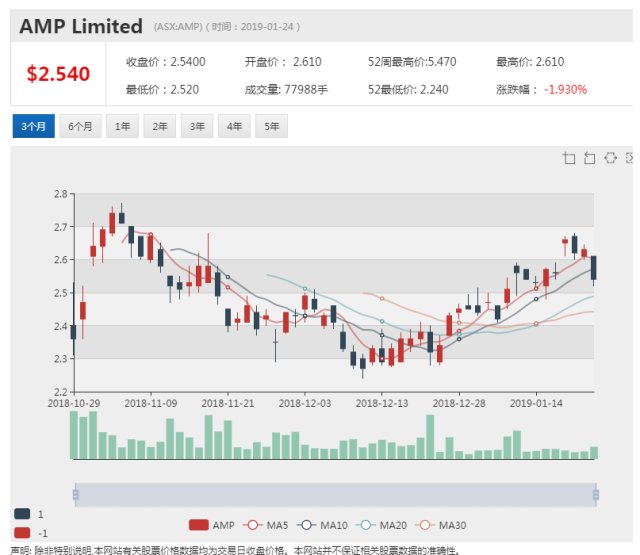Show the 2年 chart range
The height and width of the screenshot is (555, 640).
(160, 126)
